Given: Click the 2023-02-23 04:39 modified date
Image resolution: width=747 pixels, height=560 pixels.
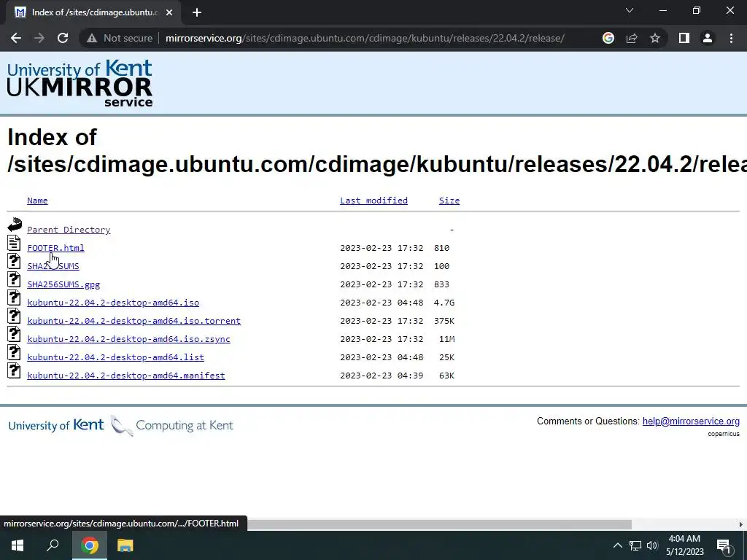Looking at the screenshot, I should pos(382,376).
